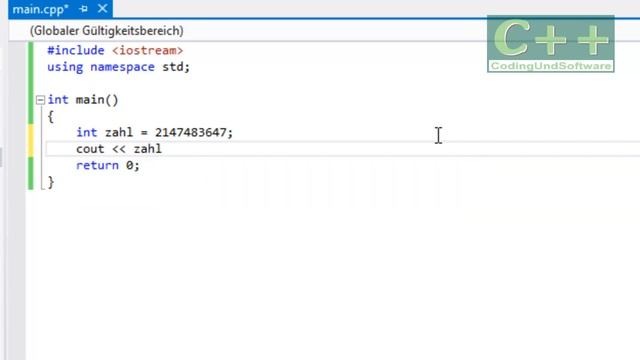Close the main.cpp tab
This screenshot has height=360, width=640.
click(x=102, y=9)
